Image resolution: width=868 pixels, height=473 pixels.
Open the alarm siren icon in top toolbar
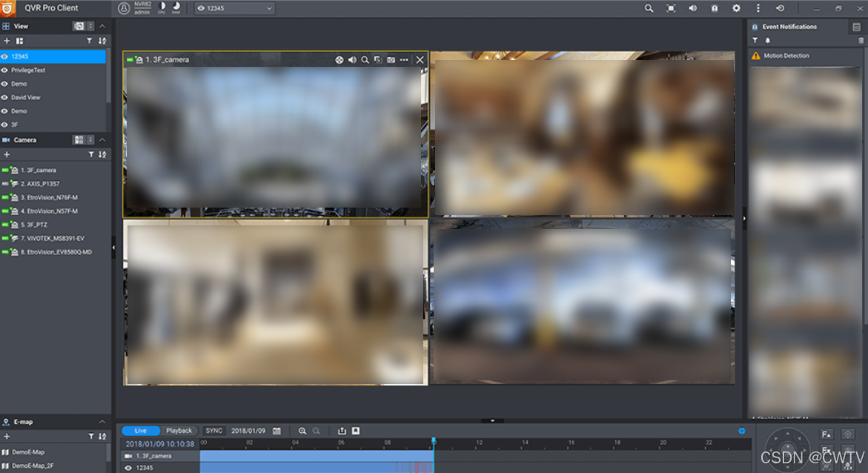715,8
